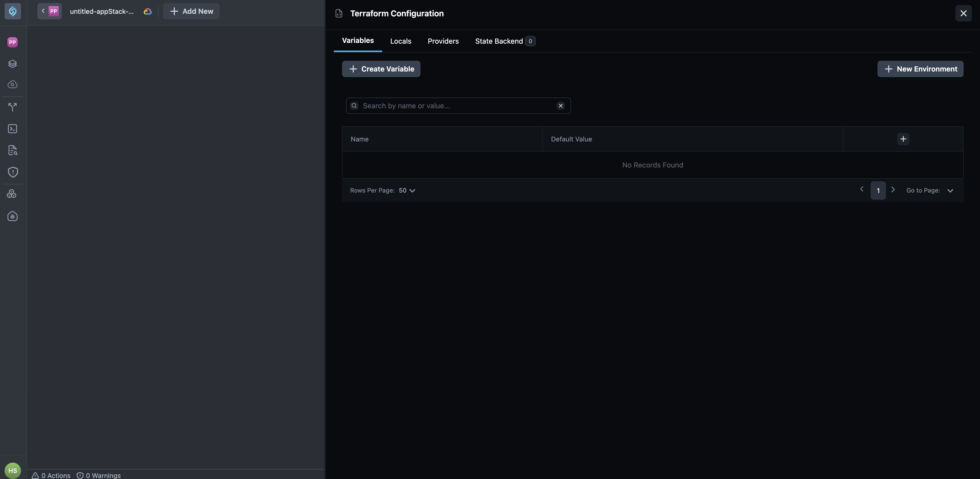Image resolution: width=980 pixels, height=479 pixels.
Task: Switch to the Locals tab
Action: (401, 41)
